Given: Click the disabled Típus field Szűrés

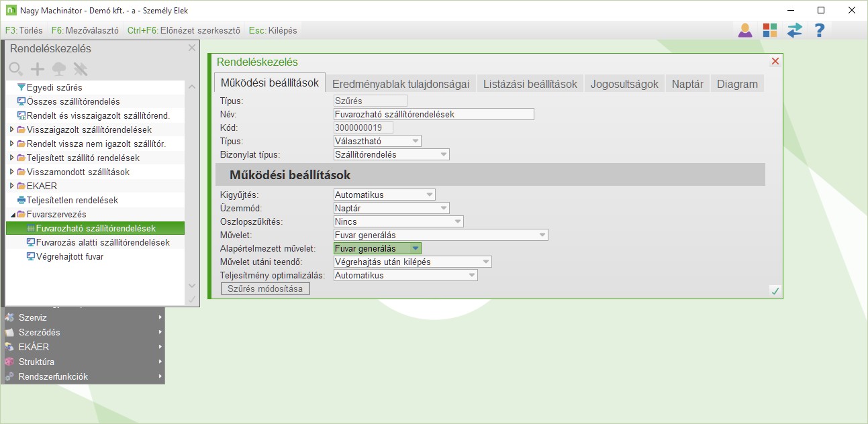Looking at the screenshot, I should [x=370, y=101].
